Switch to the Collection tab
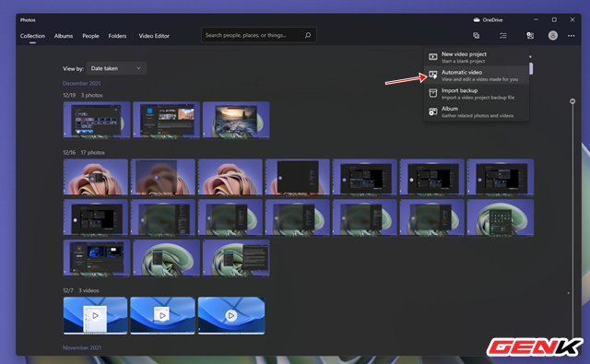The width and height of the screenshot is (590, 364). tap(32, 36)
